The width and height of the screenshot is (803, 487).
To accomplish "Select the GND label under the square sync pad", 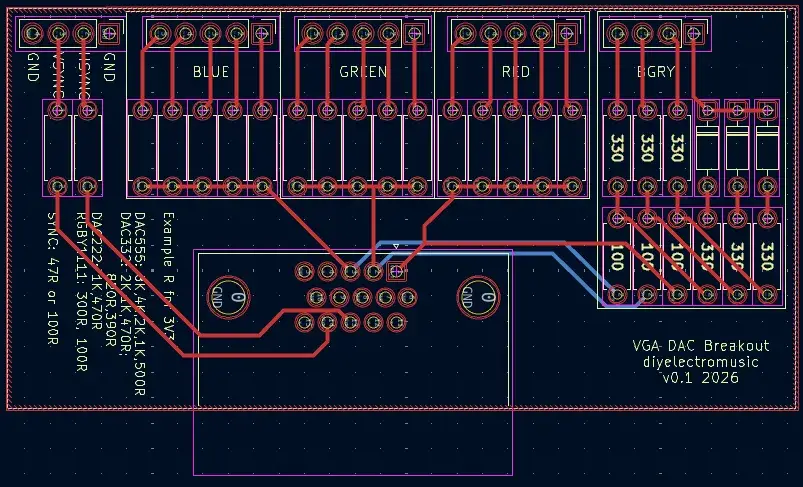I will point(109,67).
